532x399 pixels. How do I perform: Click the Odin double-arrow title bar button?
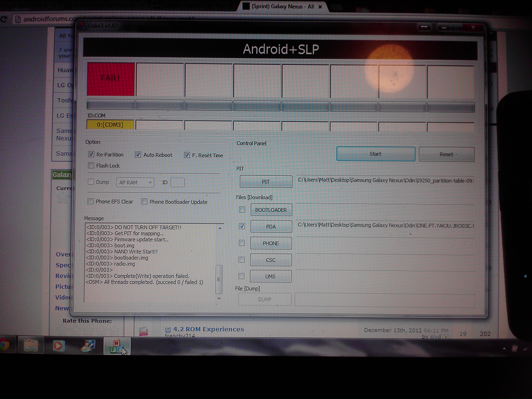(x=424, y=27)
